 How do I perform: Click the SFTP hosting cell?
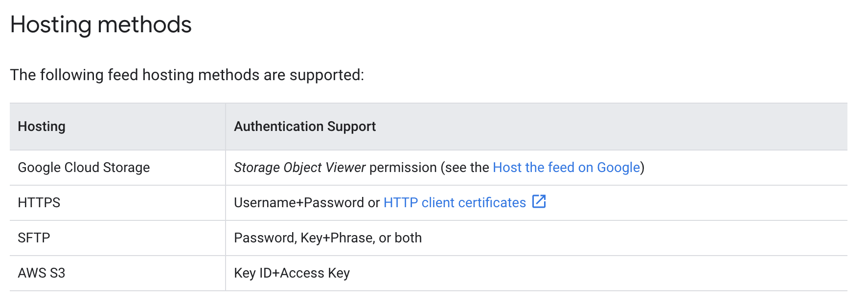point(117,238)
